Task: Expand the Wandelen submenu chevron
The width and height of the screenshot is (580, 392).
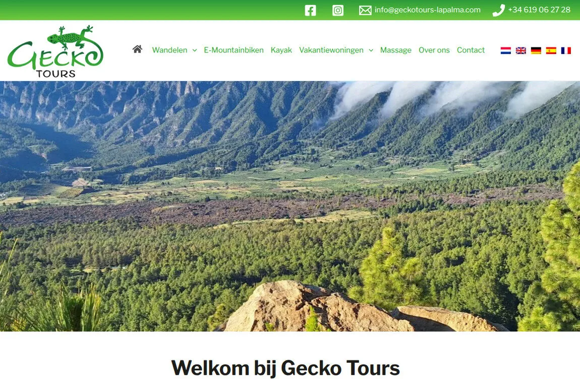Action: click(195, 50)
